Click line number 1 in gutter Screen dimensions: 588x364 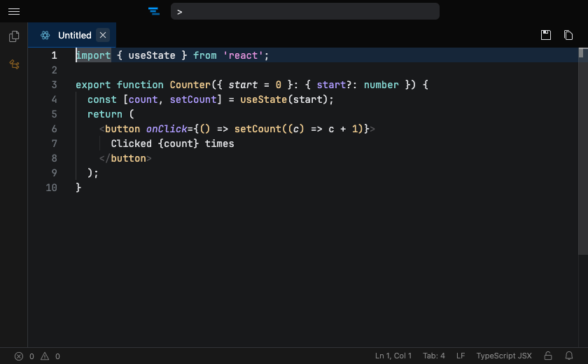[x=54, y=55]
